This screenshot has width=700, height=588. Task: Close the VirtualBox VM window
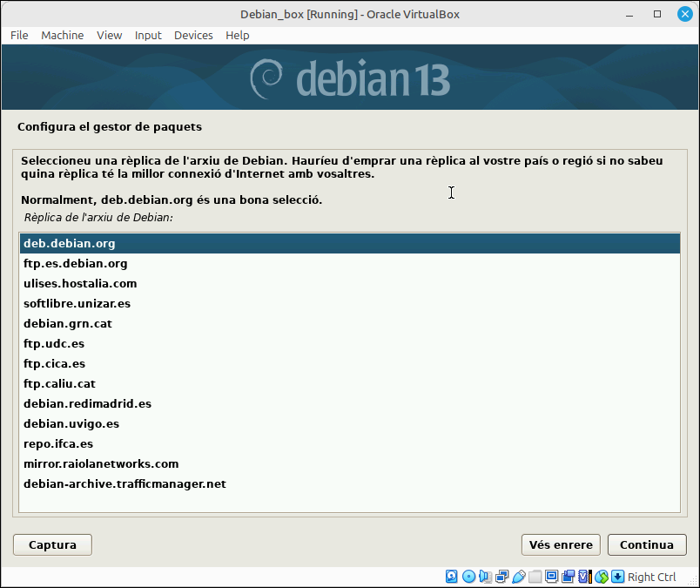click(685, 14)
